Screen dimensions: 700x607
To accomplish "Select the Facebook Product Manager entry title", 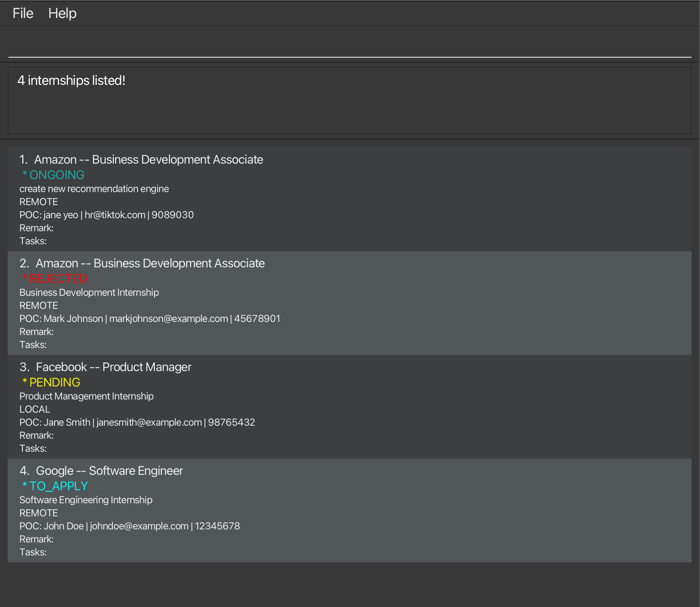I will 113,367.
